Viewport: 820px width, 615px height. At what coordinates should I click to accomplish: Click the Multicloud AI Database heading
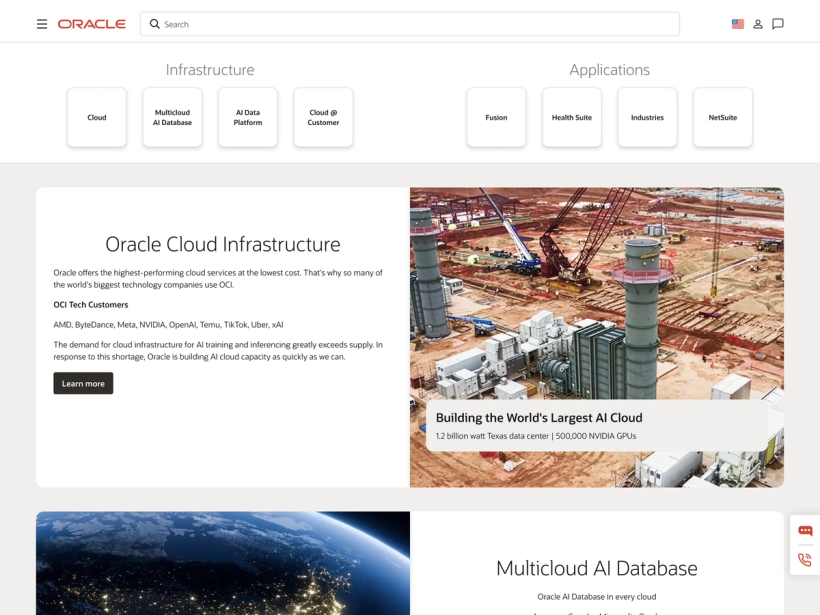click(597, 568)
